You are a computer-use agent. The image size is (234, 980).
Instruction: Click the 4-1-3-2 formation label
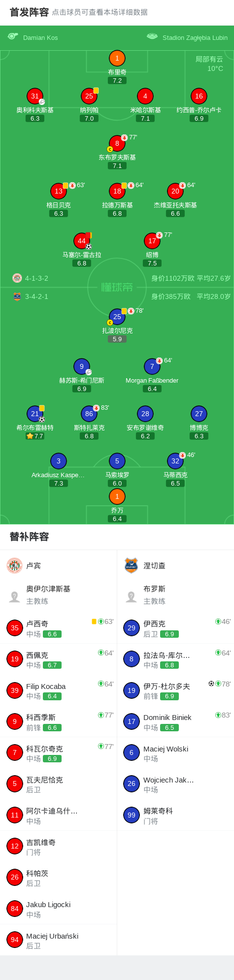tap(36, 278)
